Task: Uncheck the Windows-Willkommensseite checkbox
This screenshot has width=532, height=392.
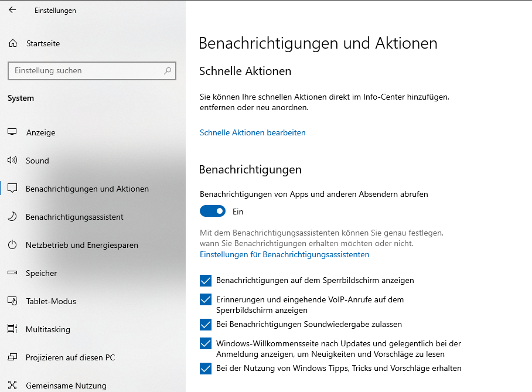Action: coord(206,343)
